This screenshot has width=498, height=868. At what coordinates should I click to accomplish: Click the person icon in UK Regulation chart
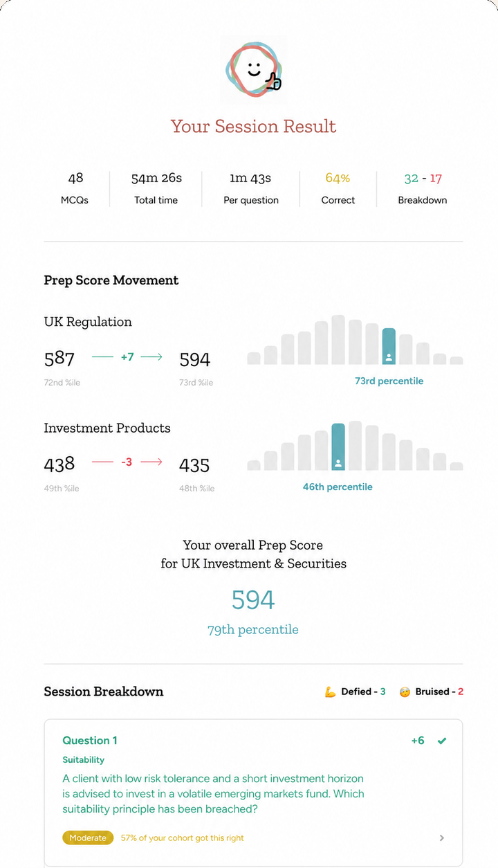(x=389, y=357)
